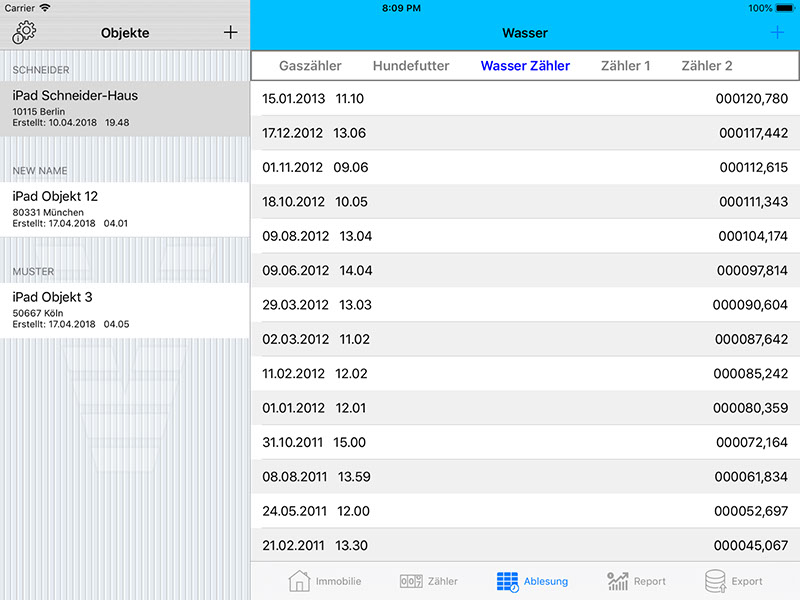The width and height of the screenshot is (800, 600).
Task: Select the Wasser Zähler tab
Action: click(525, 66)
